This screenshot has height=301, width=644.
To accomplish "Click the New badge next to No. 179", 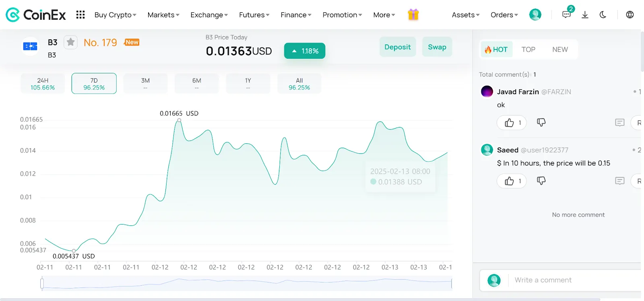I will point(132,42).
